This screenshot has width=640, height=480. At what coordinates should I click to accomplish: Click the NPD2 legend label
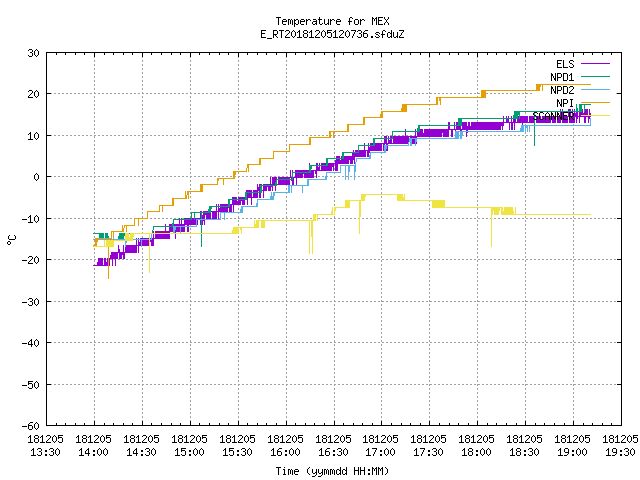click(562, 90)
